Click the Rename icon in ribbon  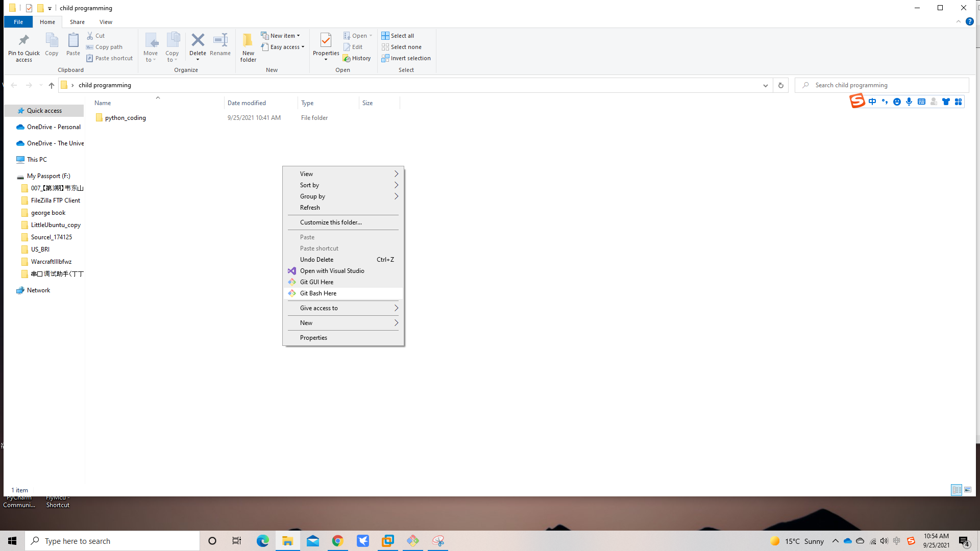[x=220, y=41]
